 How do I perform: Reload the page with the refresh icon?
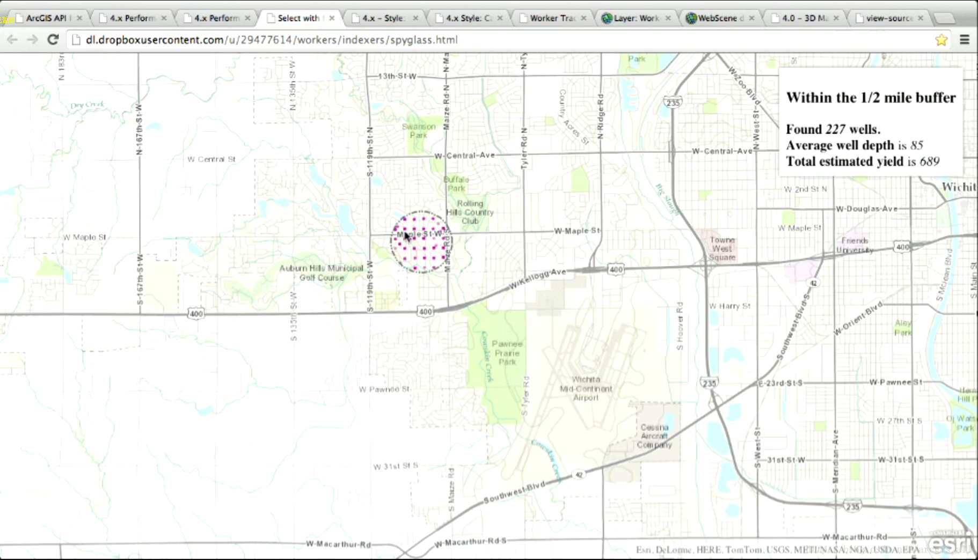pos(53,39)
